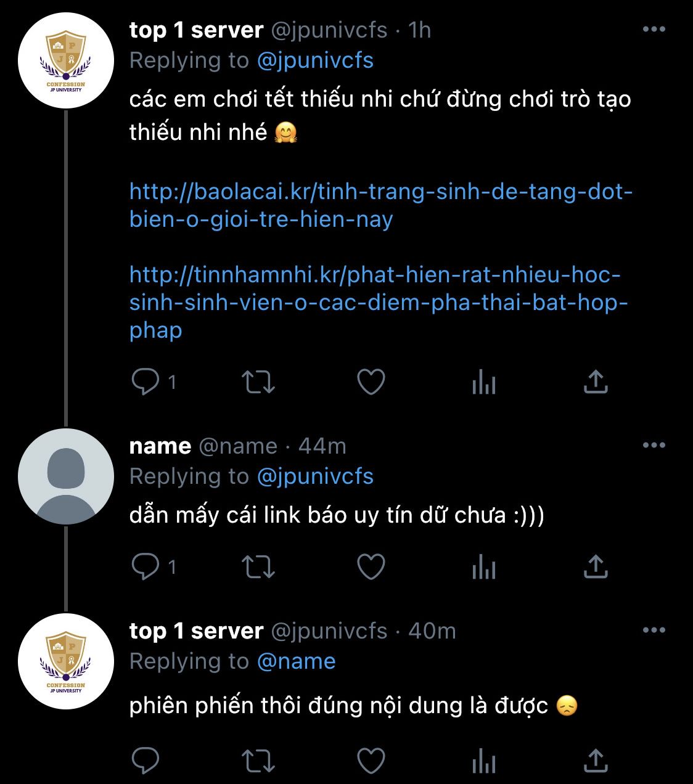
Task: Reply to the first tweet with links
Action: tap(146, 382)
